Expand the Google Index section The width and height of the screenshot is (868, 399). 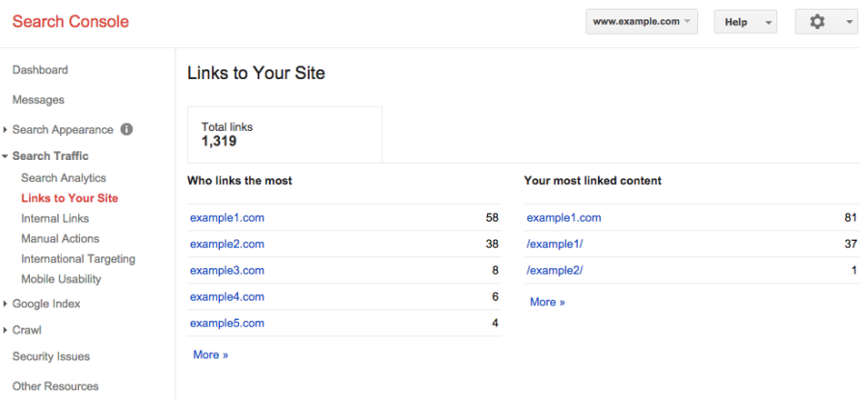click(x=46, y=304)
